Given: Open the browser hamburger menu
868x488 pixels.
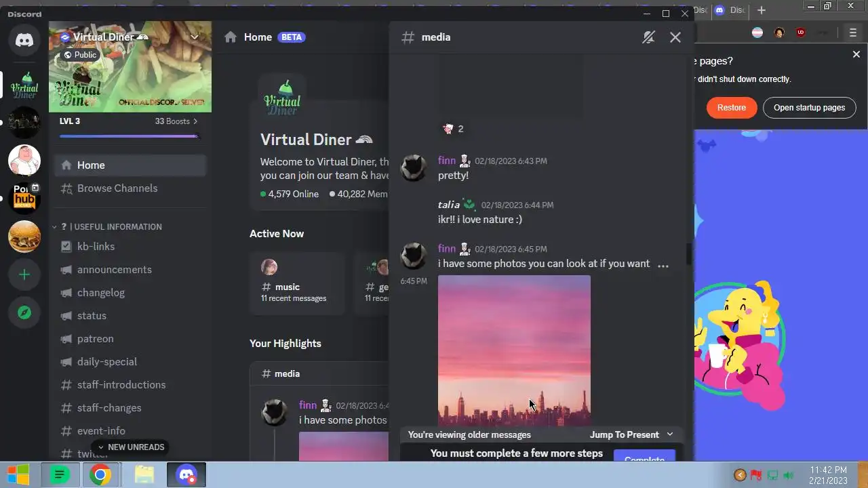Looking at the screenshot, I should coord(853,32).
